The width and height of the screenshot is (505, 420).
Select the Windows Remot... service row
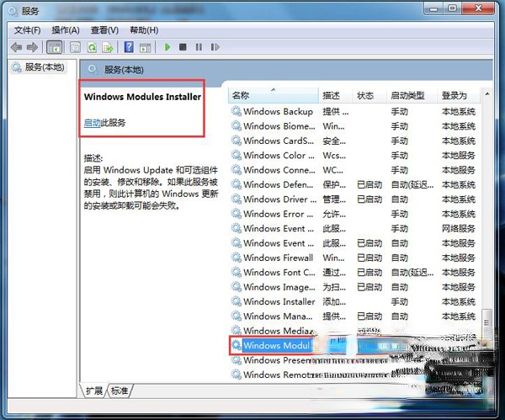354,375
